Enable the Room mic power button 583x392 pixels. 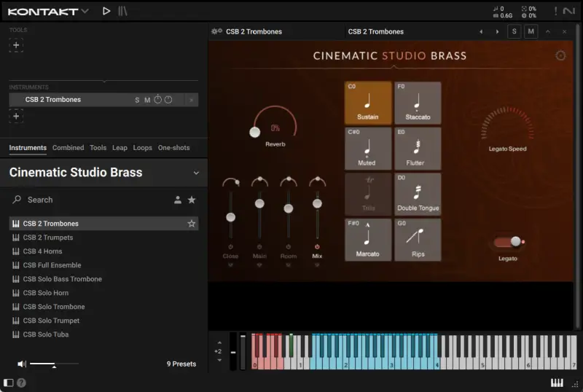[288, 247]
